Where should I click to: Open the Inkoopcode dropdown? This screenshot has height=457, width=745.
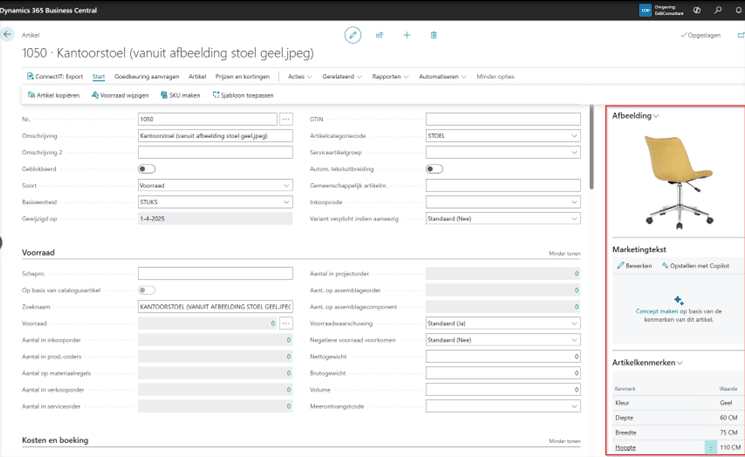point(574,202)
